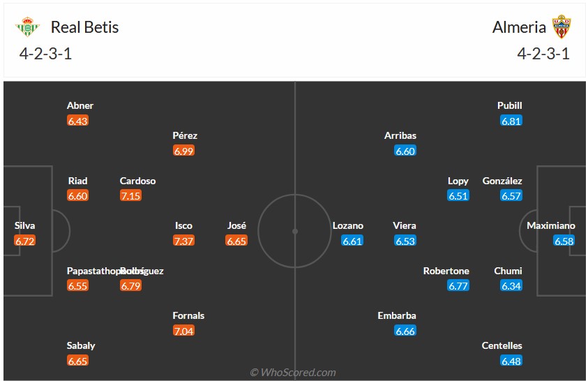Select player name Abner
The height and width of the screenshot is (381, 588).
(80, 105)
